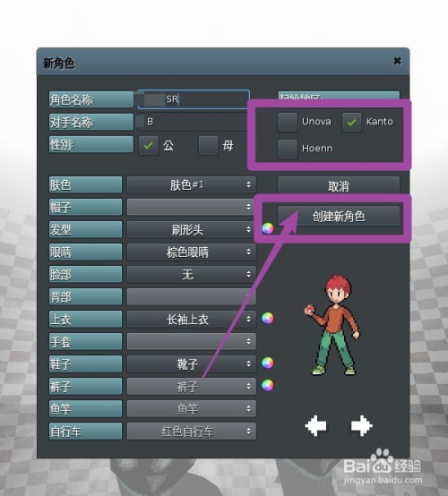Select the Hoenn region checkbox
This screenshot has height=496, width=448.
pyautogui.click(x=288, y=149)
